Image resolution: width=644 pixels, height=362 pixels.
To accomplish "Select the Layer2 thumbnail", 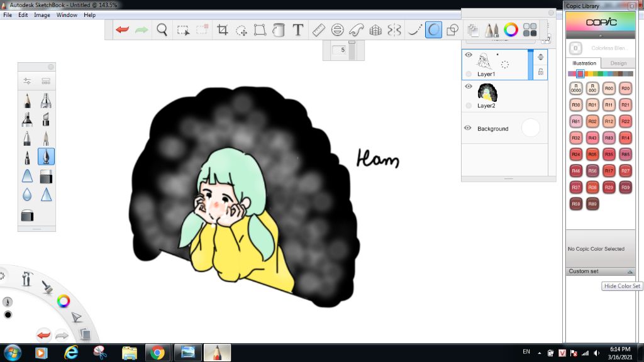I will click(487, 92).
